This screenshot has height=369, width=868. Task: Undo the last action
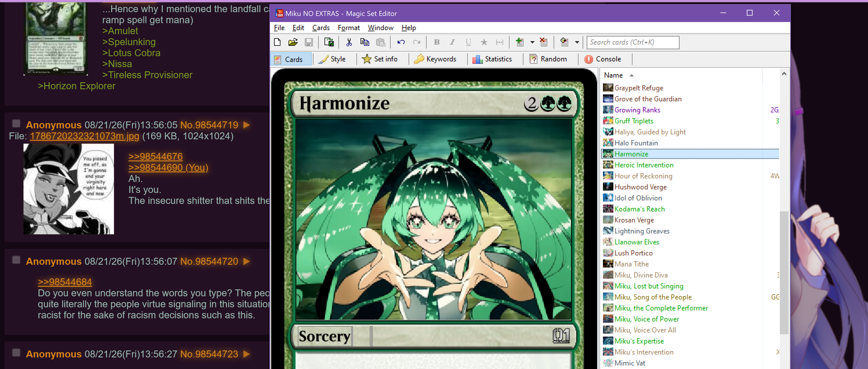pyautogui.click(x=401, y=42)
